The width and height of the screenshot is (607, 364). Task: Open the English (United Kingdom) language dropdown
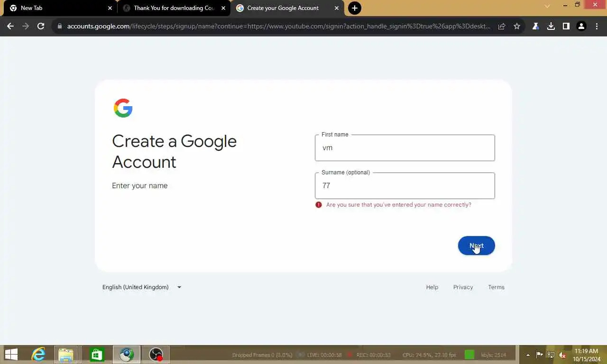[142, 287]
